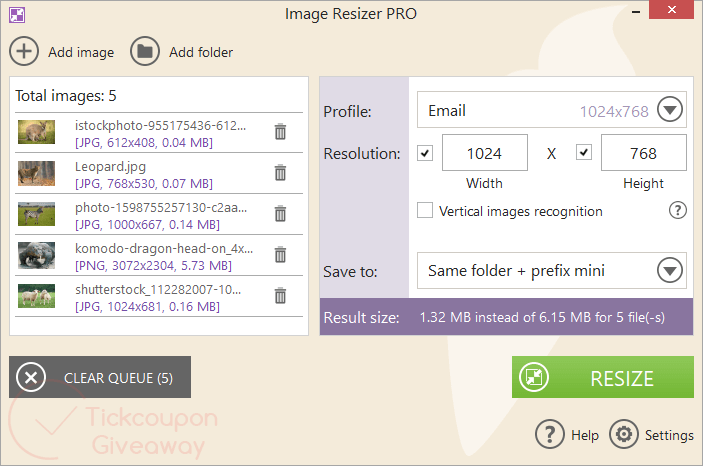Toggle the Height checkbox
The image size is (703, 466).
[x=584, y=152]
